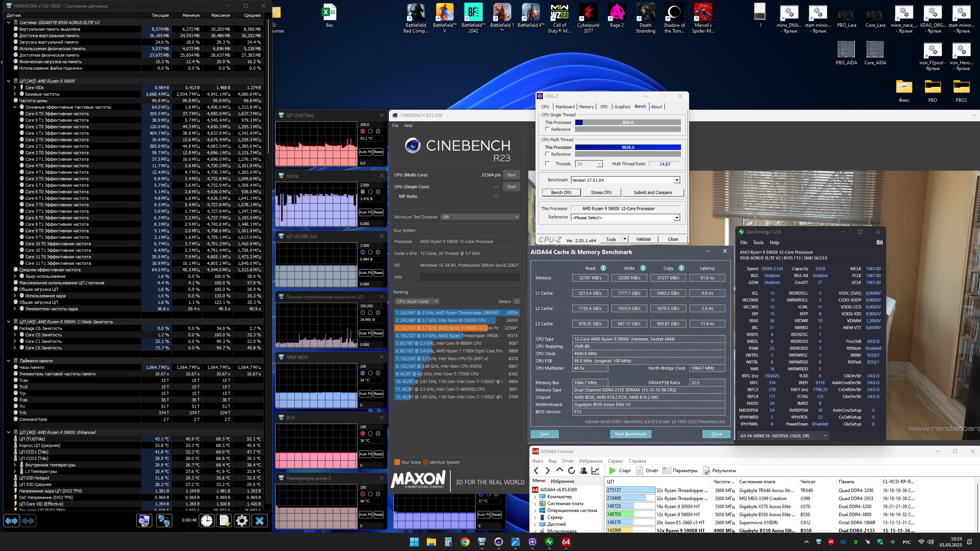Open CPU-Z benchmark version dropdown
The image size is (980, 551).
pos(676,180)
